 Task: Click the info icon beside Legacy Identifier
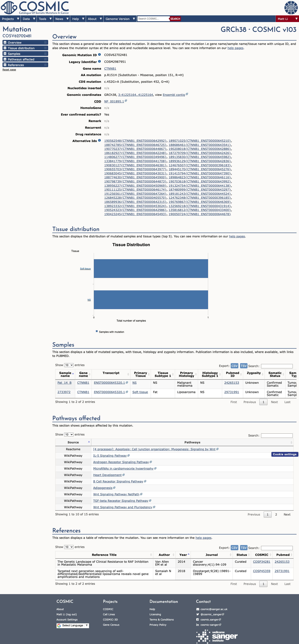coord(99,61)
